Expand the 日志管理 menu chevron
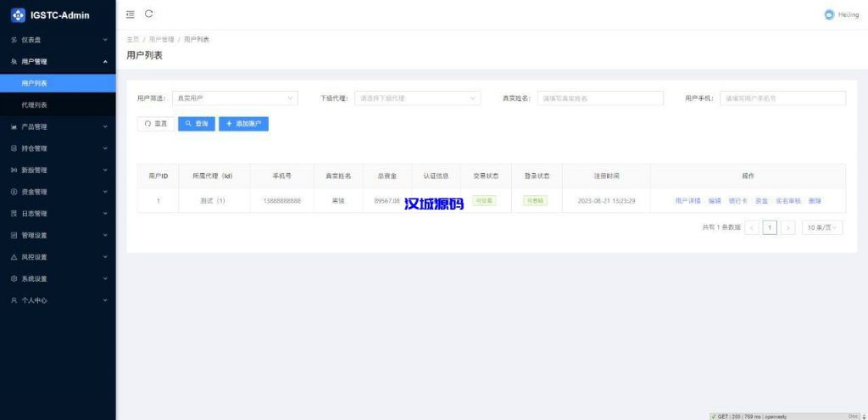 [105, 213]
